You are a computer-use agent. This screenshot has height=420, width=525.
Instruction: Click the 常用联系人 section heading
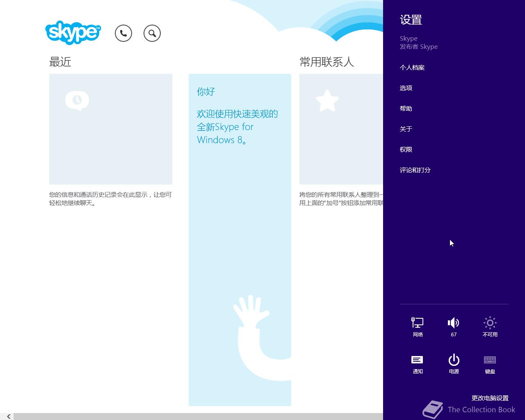326,62
